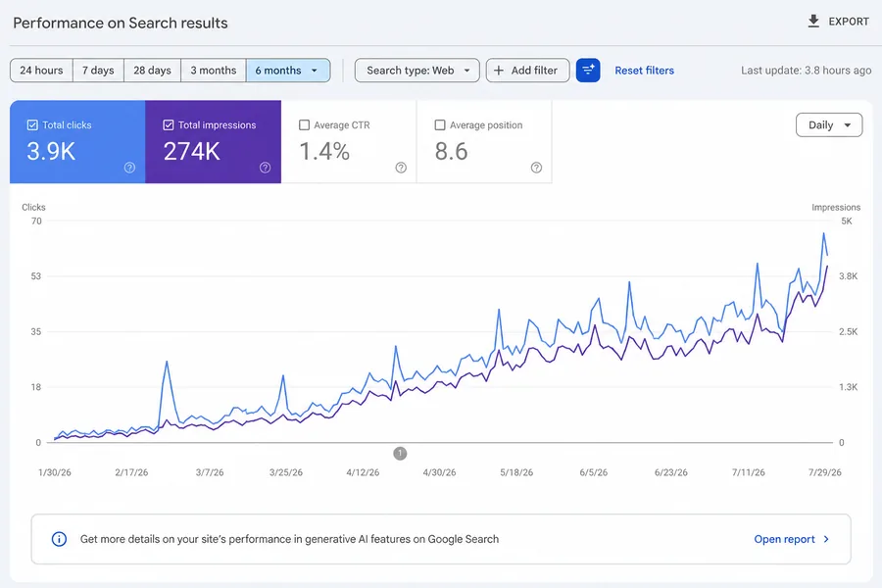
Task: Click help icon on Total clicks card
Action: point(129,168)
